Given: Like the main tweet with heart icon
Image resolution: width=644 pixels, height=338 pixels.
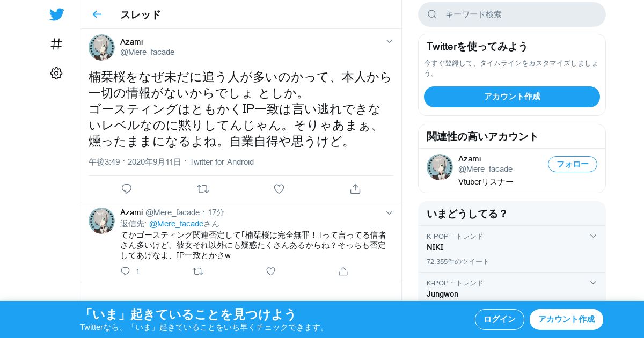Looking at the screenshot, I should 279,189.
